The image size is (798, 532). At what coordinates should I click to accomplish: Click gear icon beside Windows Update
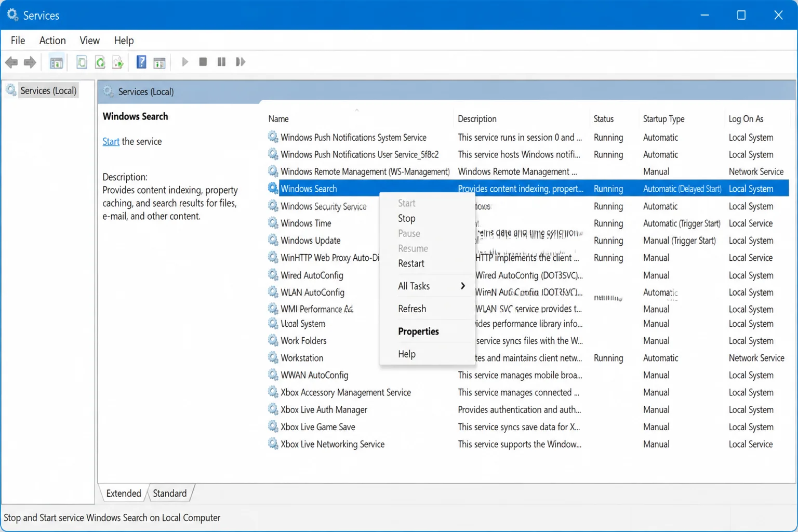click(x=273, y=240)
